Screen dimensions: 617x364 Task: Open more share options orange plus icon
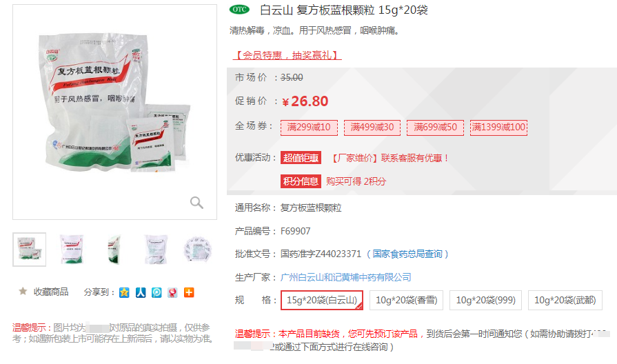[x=189, y=292]
